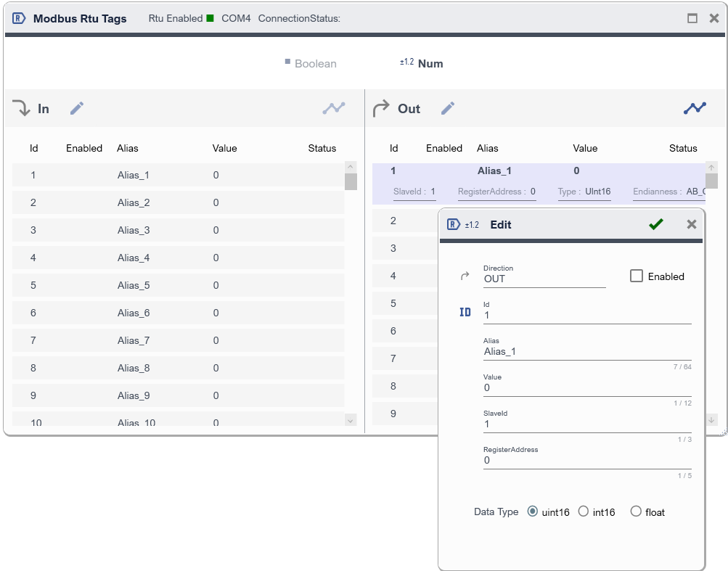Screen dimensions: 728x571
Task: Click the RegisterAddress input field
Action: point(586,461)
